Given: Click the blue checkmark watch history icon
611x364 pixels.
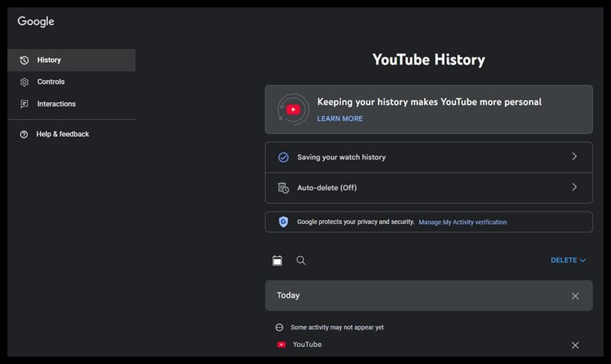Looking at the screenshot, I should [x=283, y=157].
